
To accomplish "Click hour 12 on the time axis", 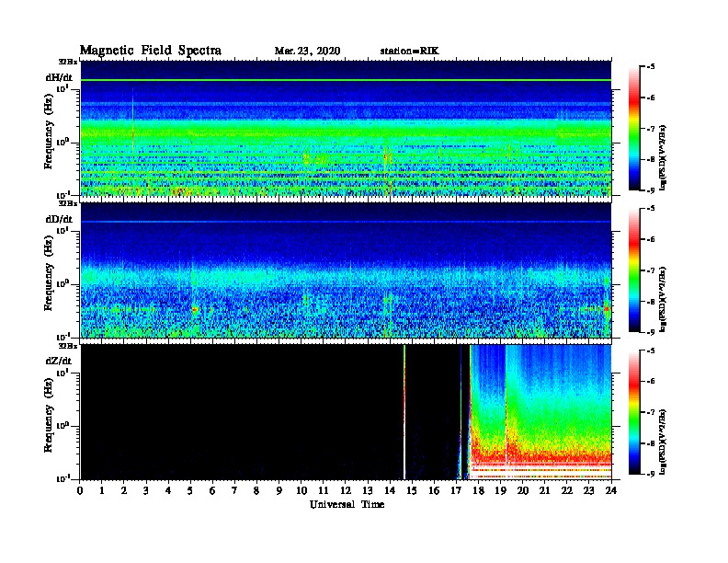I will tap(346, 491).
